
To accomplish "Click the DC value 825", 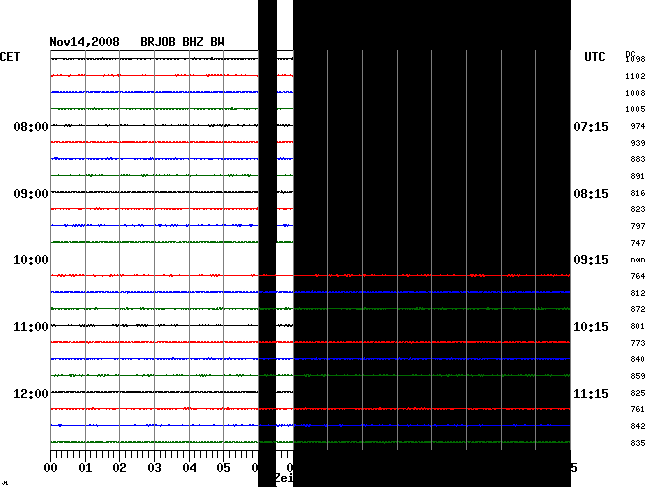I will (638, 393).
